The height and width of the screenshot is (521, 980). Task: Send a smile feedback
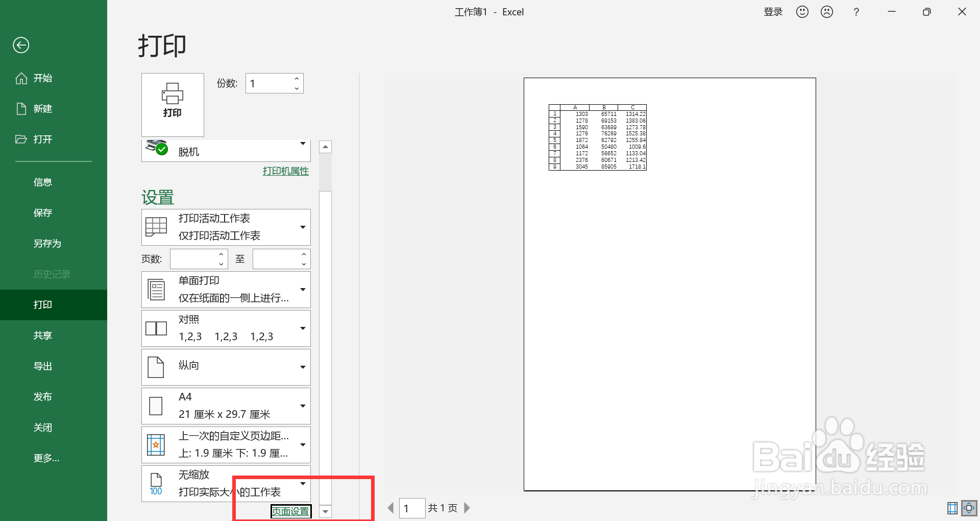coord(802,12)
